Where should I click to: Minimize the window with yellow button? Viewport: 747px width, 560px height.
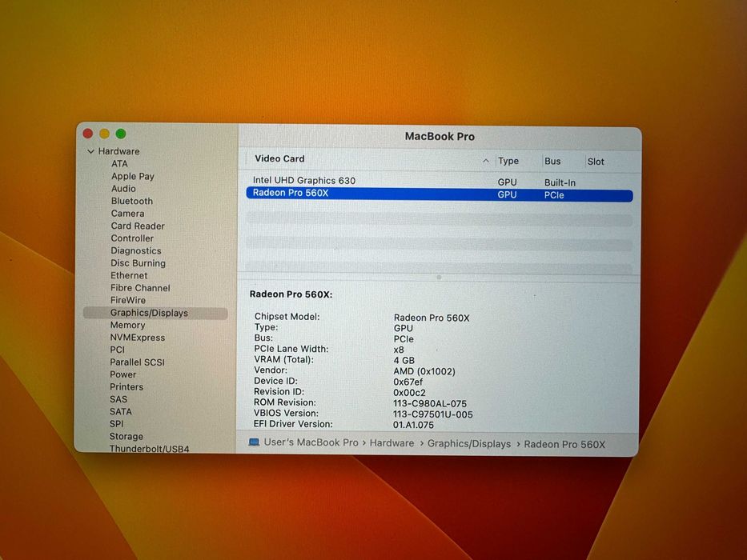(x=104, y=134)
